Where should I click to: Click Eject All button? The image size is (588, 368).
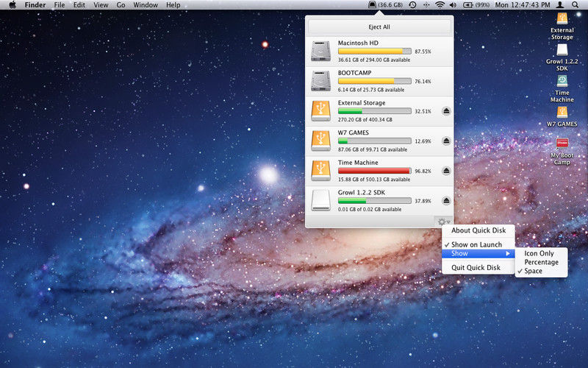(x=379, y=27)
